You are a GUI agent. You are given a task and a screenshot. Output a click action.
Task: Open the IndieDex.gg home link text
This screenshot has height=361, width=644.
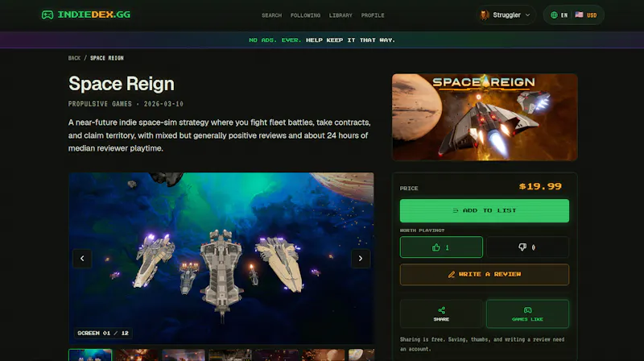point(93,15)
